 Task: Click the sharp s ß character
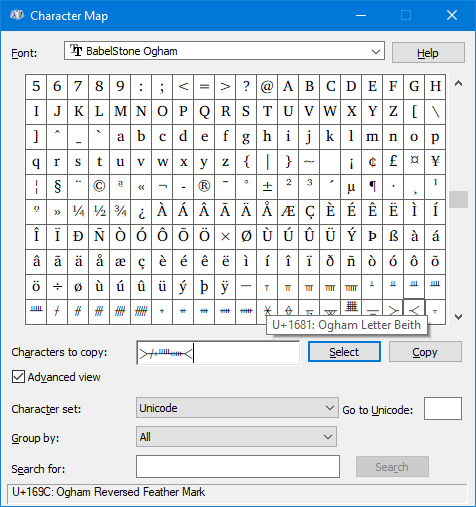tap(393, 237)
